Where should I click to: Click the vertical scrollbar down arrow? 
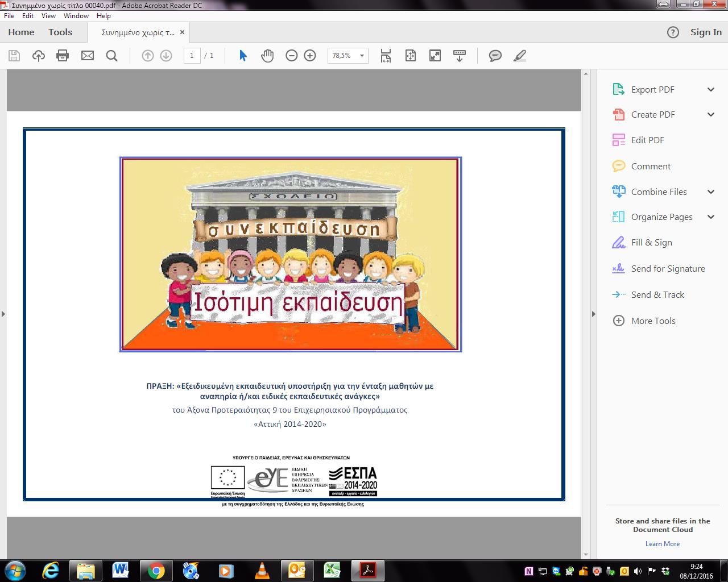586,555
